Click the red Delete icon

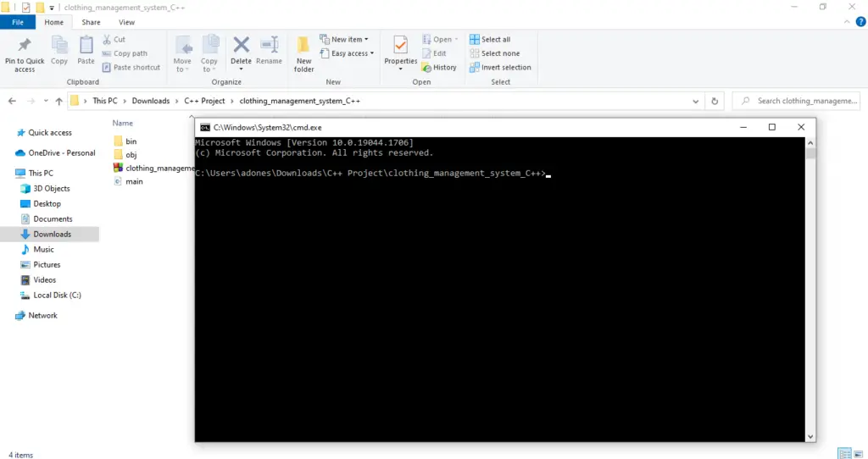pyautogui.click(x=241, y=45)
